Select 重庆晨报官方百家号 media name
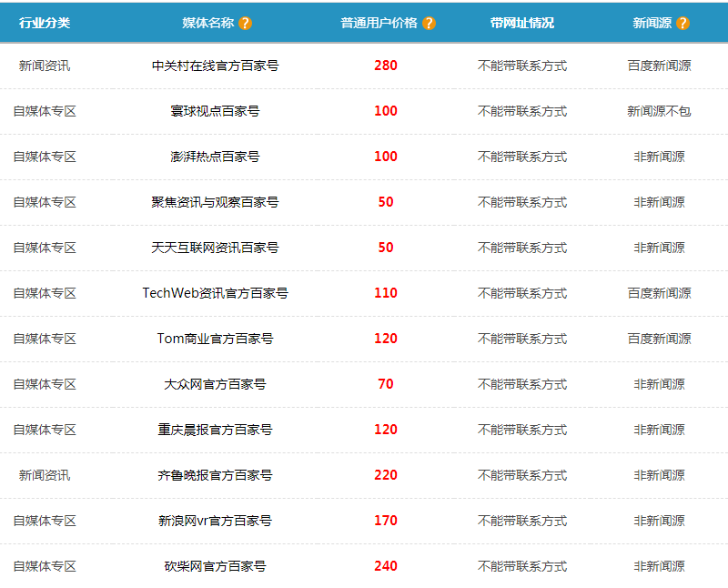This screenshot has height=588, width=728. pos(215,430)
